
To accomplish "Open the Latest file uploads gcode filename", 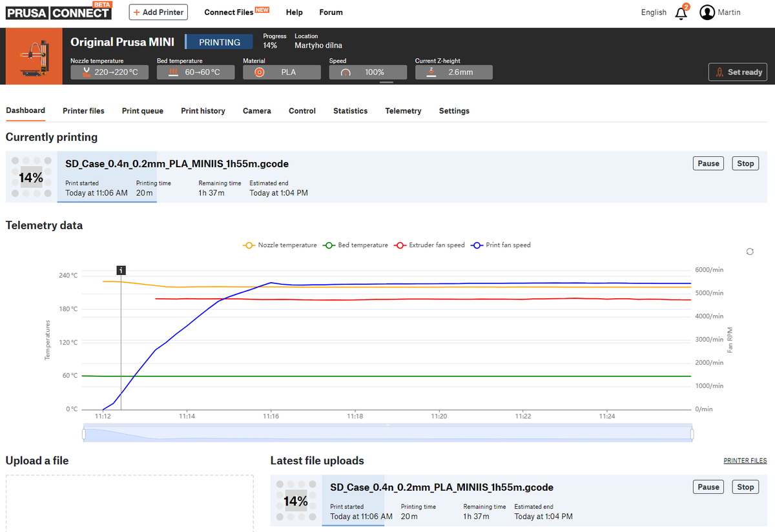I will click(x=442, y=487).
